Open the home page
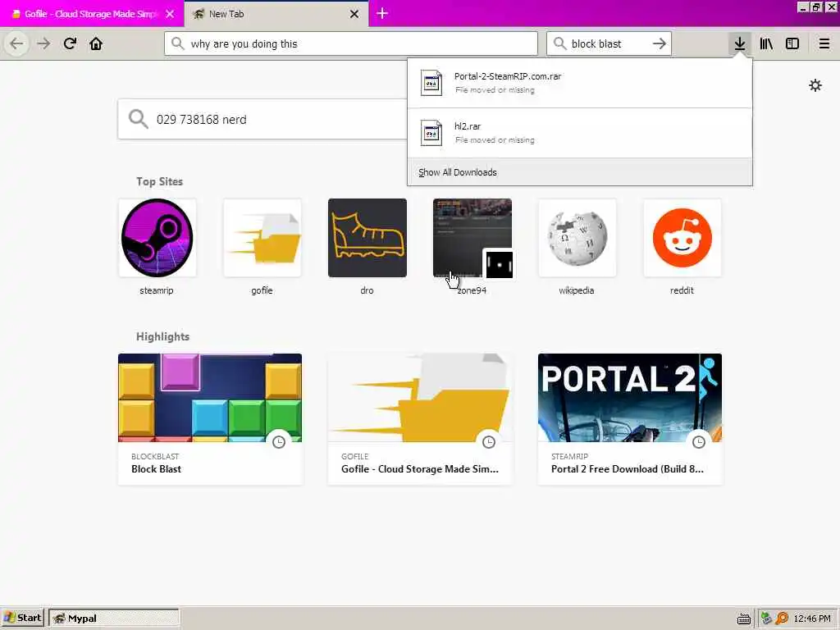Viewport: 840px width, 630px height. click(96, 43)
